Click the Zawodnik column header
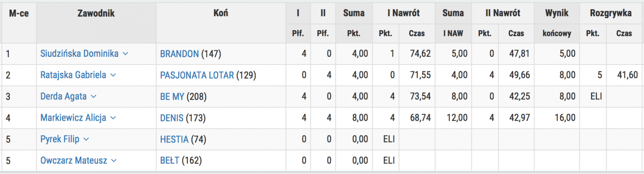The height and width of the screenshot is (174, 644). 96,13
